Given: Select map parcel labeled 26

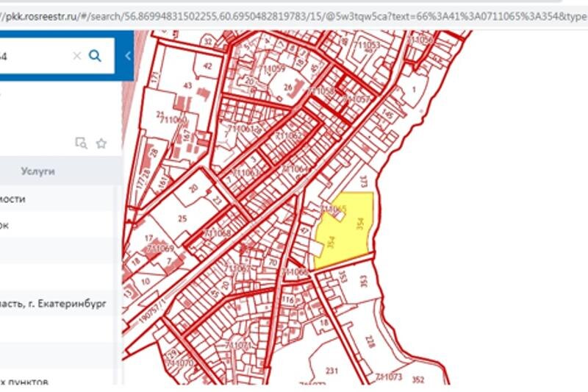Looking at the screenshot, I should click(288, 88).
